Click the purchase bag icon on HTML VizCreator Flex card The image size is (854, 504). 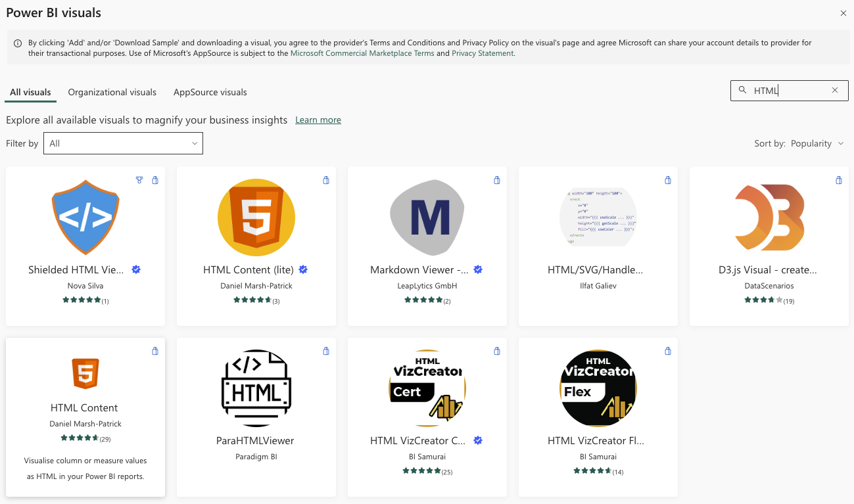pyautogui.click(x=668, y=351)
